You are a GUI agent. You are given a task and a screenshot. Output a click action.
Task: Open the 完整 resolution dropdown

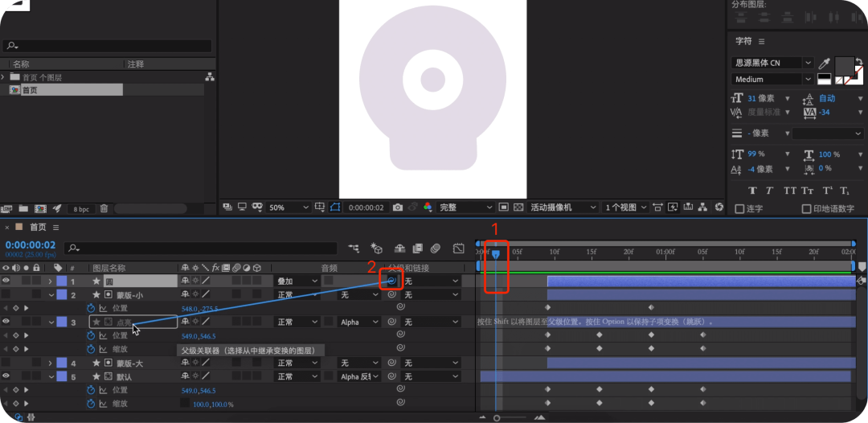[465, 207]
